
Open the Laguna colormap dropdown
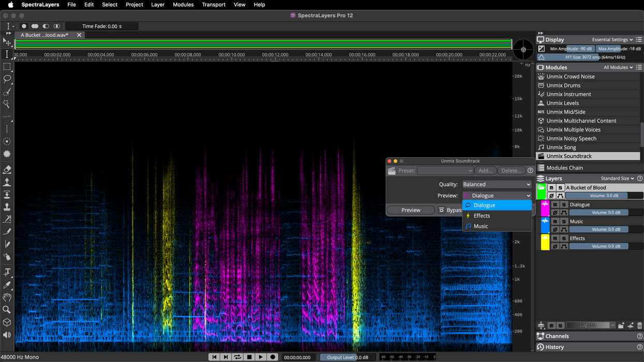click(x=591, y=325)
